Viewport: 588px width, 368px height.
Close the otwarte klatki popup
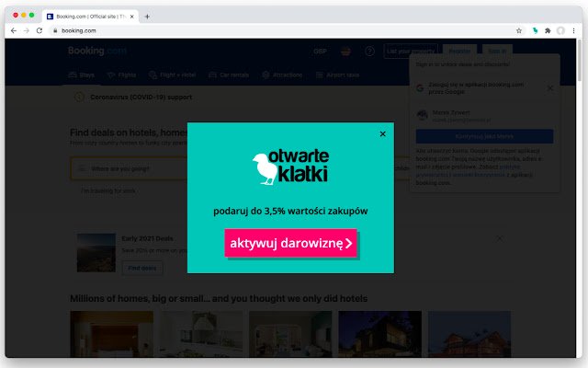(x=382, y=133)
